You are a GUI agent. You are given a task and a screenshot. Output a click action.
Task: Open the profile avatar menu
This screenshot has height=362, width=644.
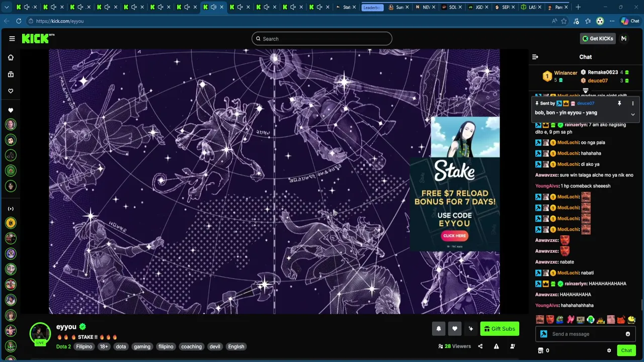(624, 39)
